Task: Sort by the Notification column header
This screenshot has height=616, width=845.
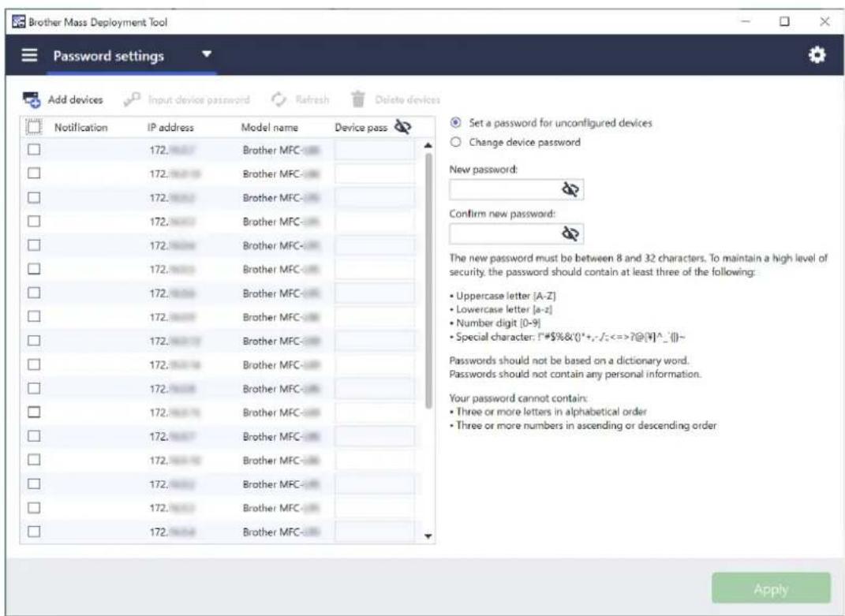Action: pyautogui.click(x=80, y=128)
